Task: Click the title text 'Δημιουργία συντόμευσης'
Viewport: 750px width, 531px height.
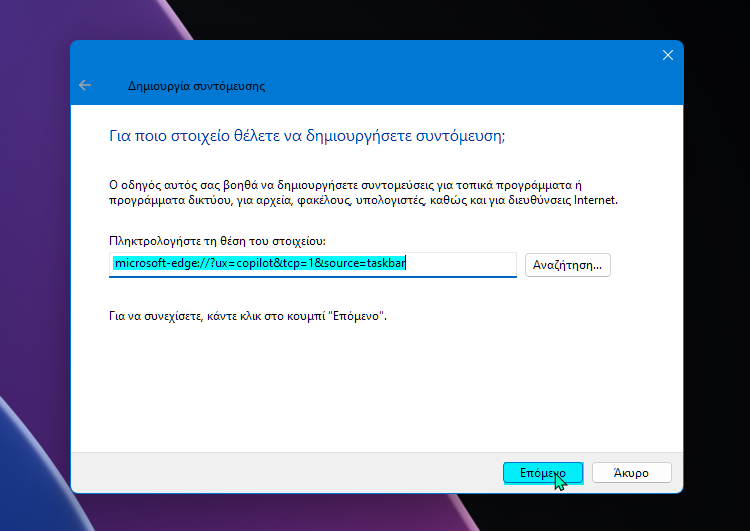Action: (197, 87)
